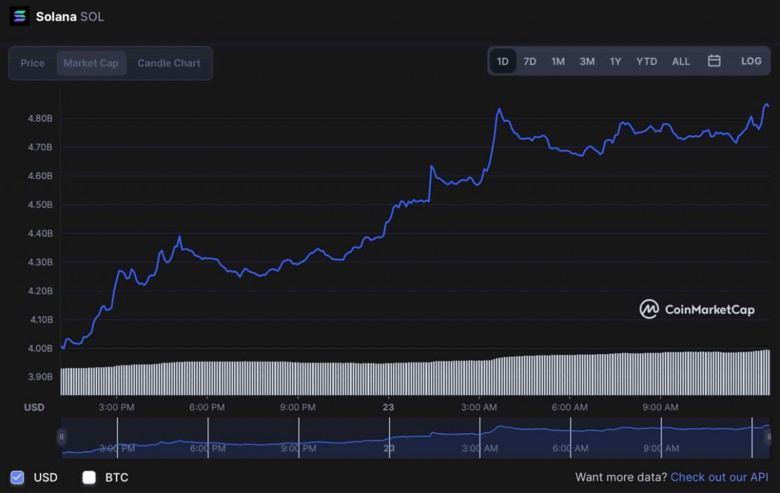Enable the BTC currency checkbox

(x=89, y=477)
